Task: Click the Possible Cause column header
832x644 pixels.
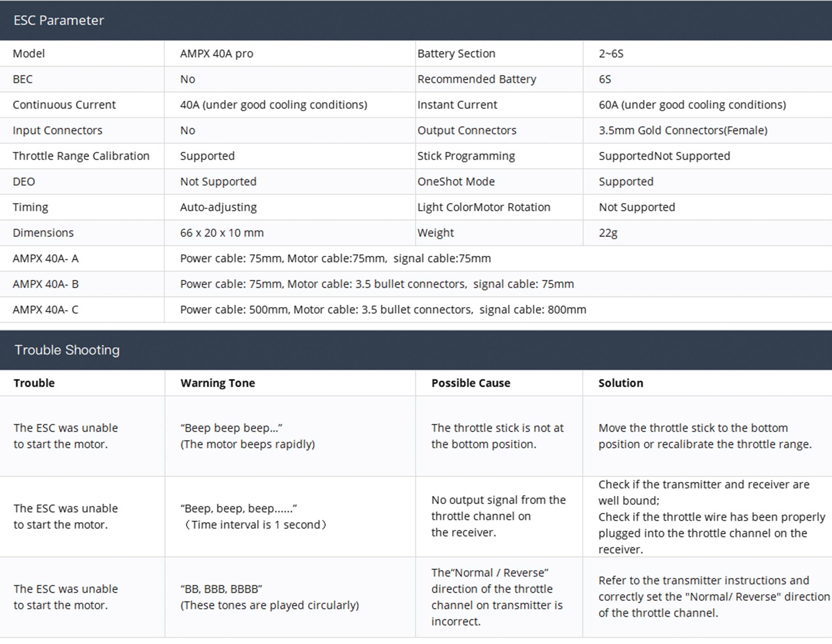Action: 471,383
